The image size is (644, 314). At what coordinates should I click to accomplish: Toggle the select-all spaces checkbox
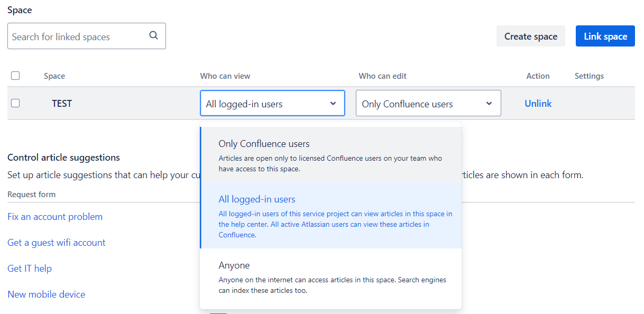(15, 76)
